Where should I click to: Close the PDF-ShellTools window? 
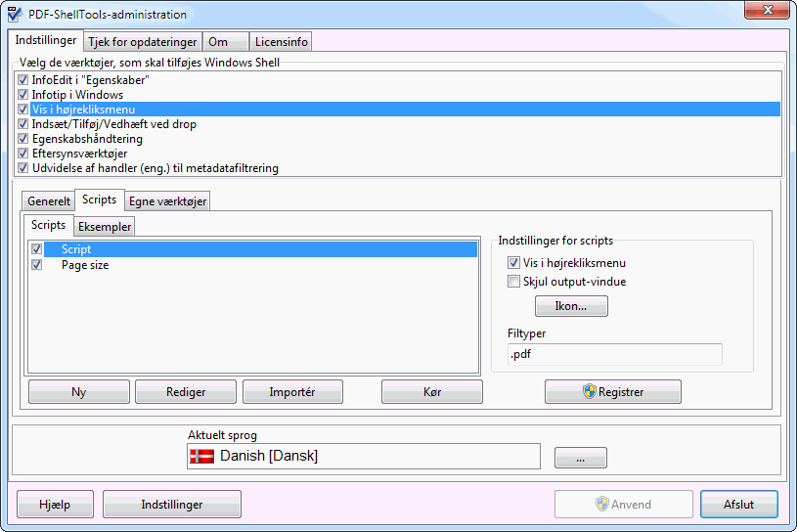[768, 10]
